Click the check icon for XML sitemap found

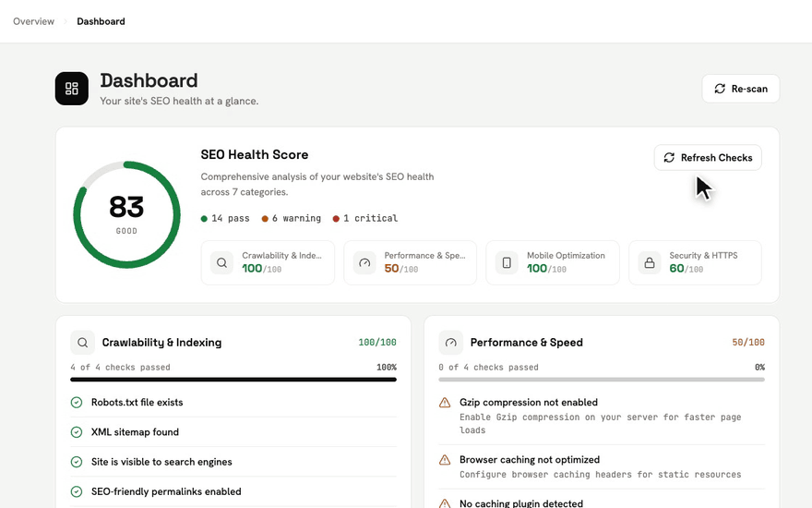76,432
